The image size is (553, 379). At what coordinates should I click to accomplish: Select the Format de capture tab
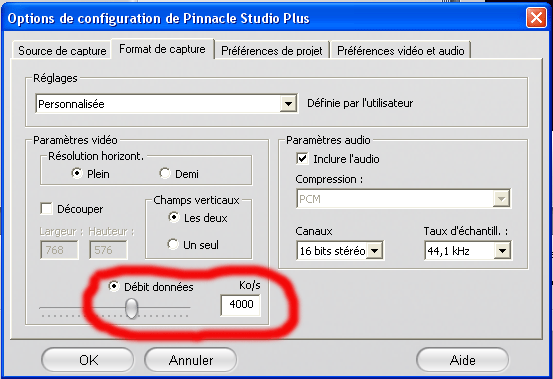coord(162,49)
